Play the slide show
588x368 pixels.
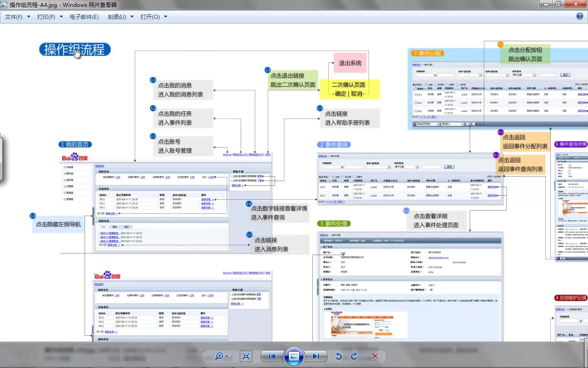coord(294,356)
